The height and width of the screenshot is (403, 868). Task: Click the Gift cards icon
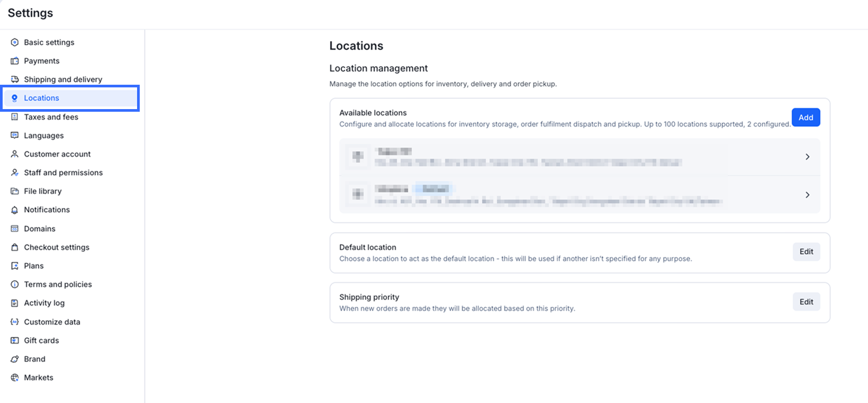point(15,341)
